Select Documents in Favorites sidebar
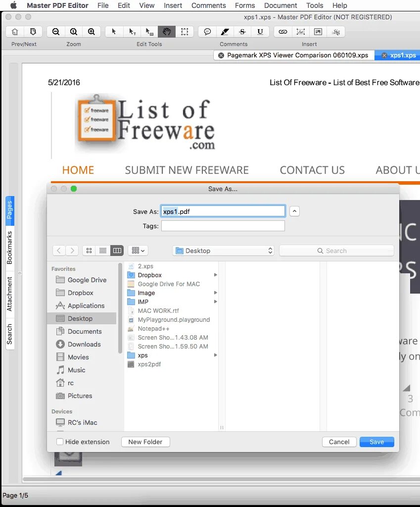 82,331
